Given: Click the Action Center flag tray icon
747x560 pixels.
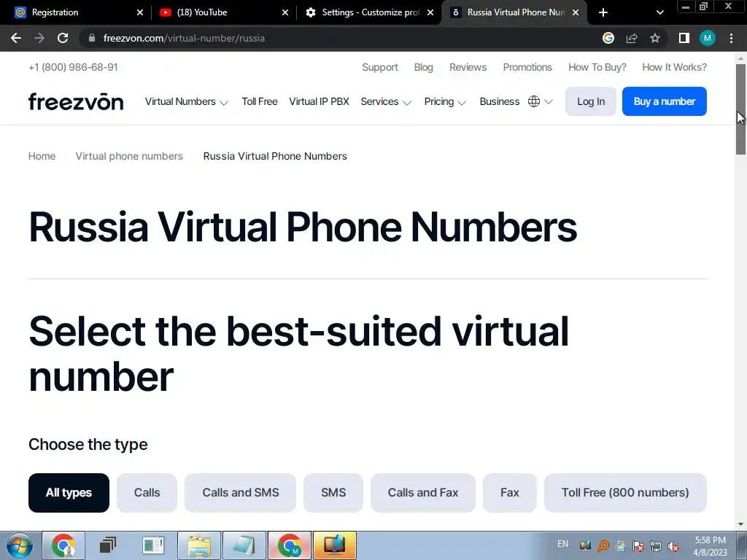Looking at the screenshot, I should coord(638,546).
